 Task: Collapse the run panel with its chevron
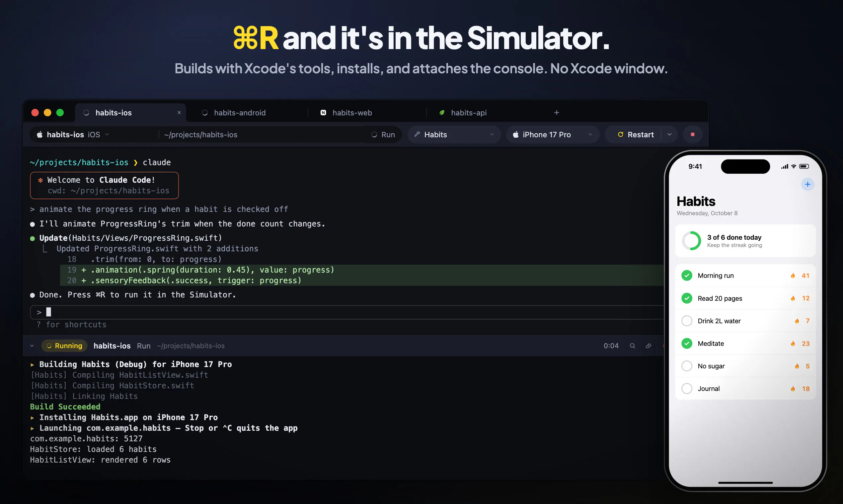coord(32,346)
